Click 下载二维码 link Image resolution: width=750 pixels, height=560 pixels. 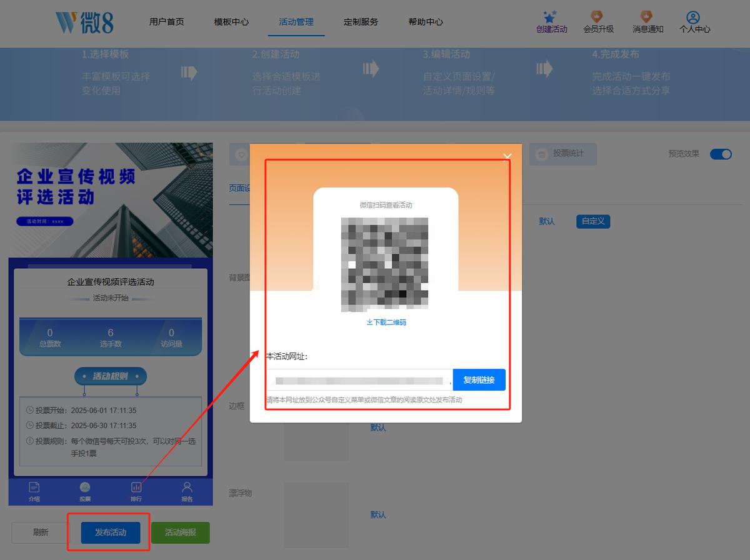click(x=386, y=322)
